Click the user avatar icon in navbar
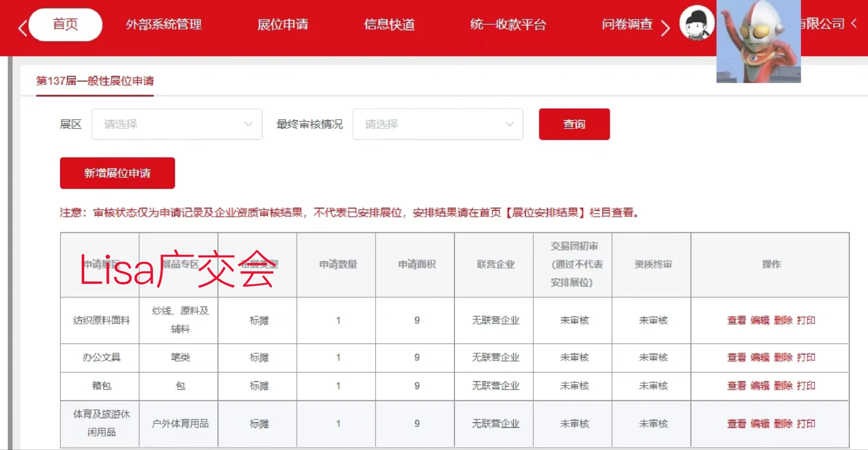This screenshot has width=868, height=450. pyautogui.click(x=697, y=23)
